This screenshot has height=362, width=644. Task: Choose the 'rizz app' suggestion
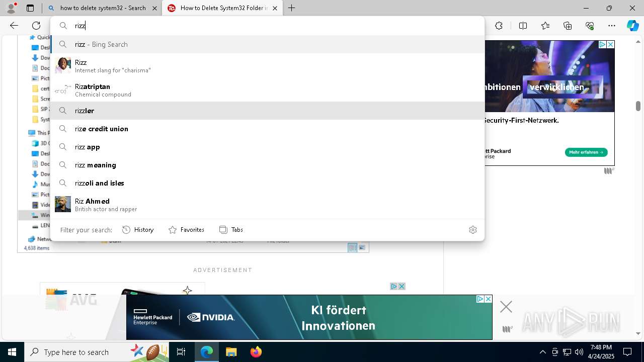(268, 147)
